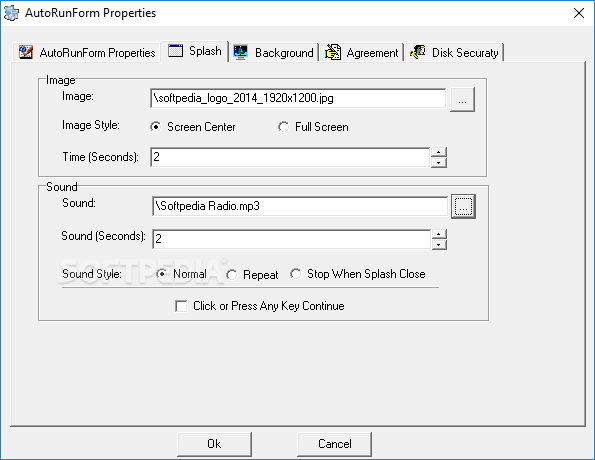Browse for splash image file
The width and height of the screenshot is (595, 460).
point(462,99)
